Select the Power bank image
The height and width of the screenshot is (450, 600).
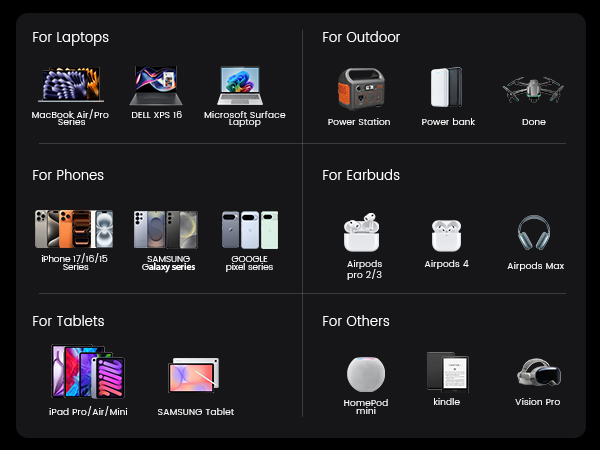point(447,87)
